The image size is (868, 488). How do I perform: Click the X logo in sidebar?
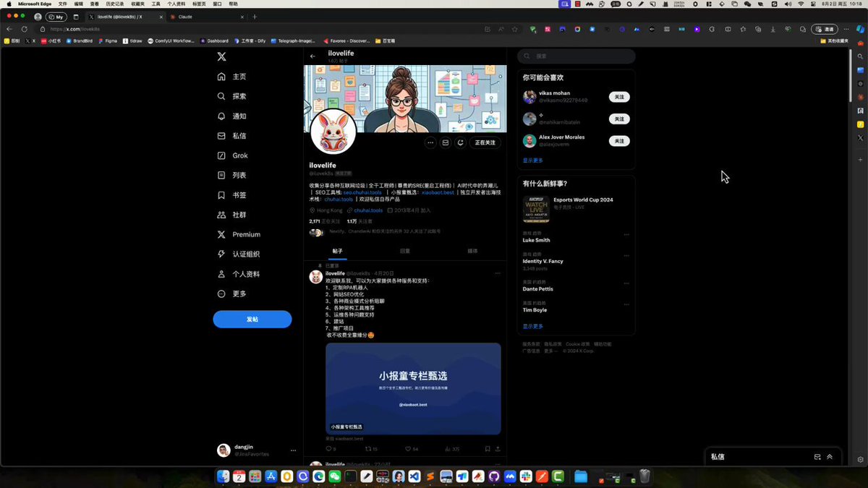coord(222,56)
